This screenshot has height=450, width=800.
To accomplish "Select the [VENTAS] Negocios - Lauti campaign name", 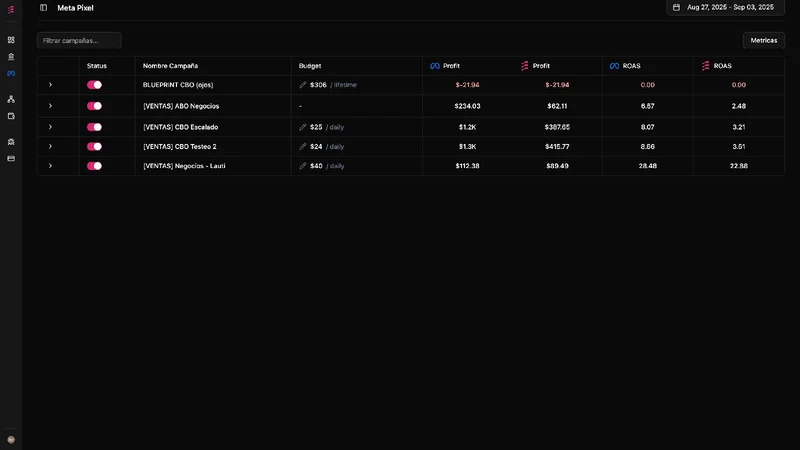I will coord(184,166).
